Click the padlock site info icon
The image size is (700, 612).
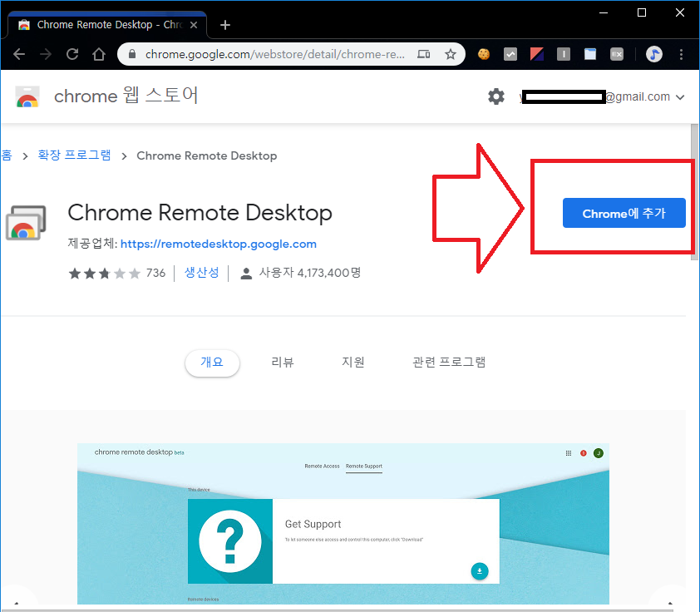point(131,54)
